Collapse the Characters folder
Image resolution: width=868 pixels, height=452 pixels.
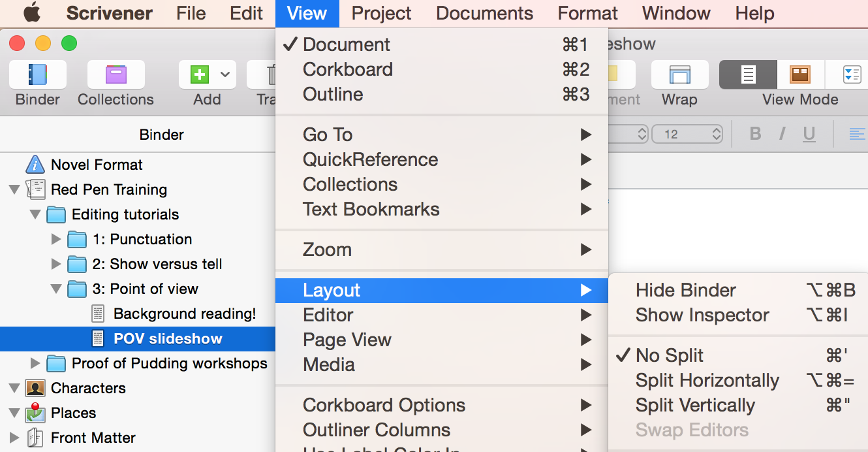(x=14, y=388)
